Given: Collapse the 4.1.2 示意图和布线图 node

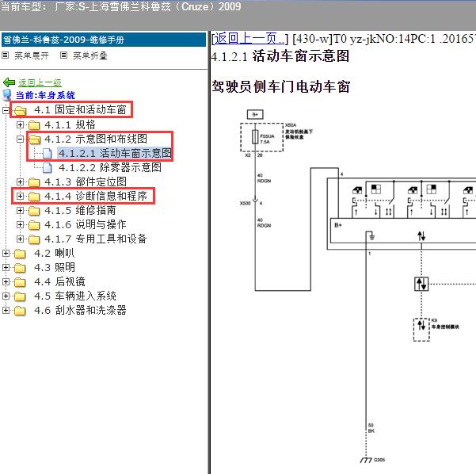Looking at the screenshot, I should click(x=20, y=139).
